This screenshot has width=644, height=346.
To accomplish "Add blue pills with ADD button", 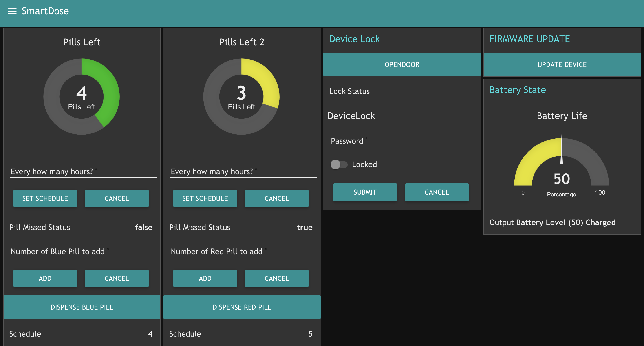I will pyautogui.click(x=45, y=278).
